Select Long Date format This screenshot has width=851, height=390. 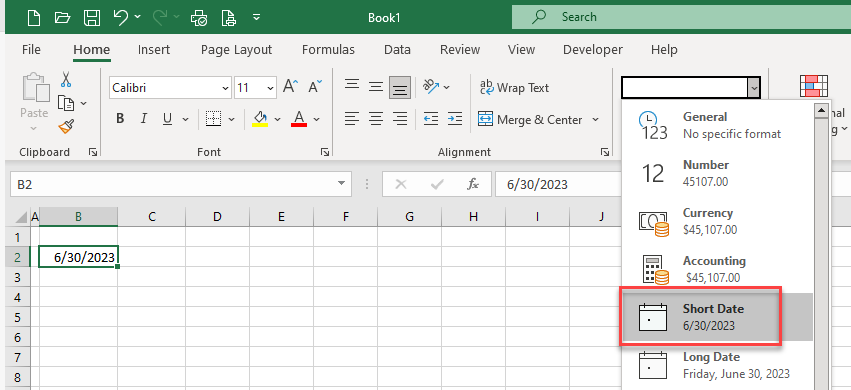[717, 365]
